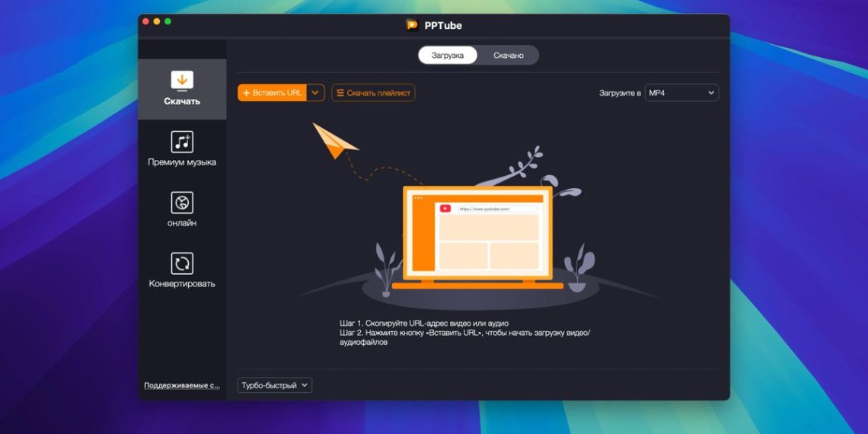
Task: Open the Скачать download section icon
Action: click(182, 81)
